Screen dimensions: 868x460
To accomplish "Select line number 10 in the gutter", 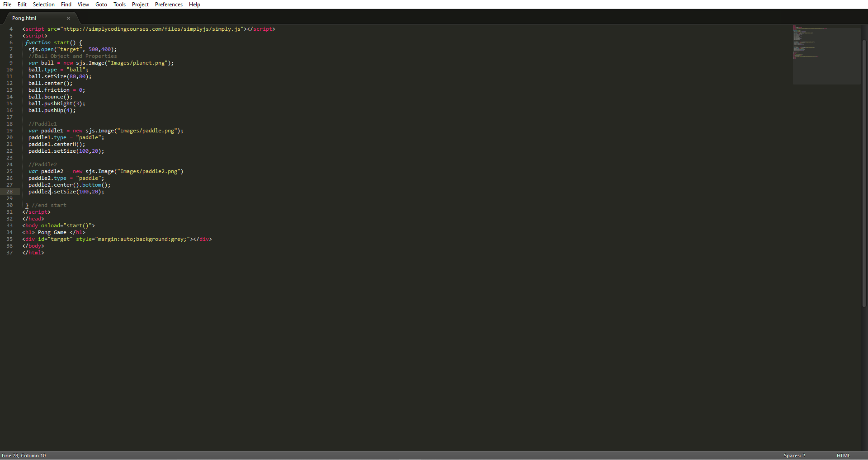I will coord(9,70).
